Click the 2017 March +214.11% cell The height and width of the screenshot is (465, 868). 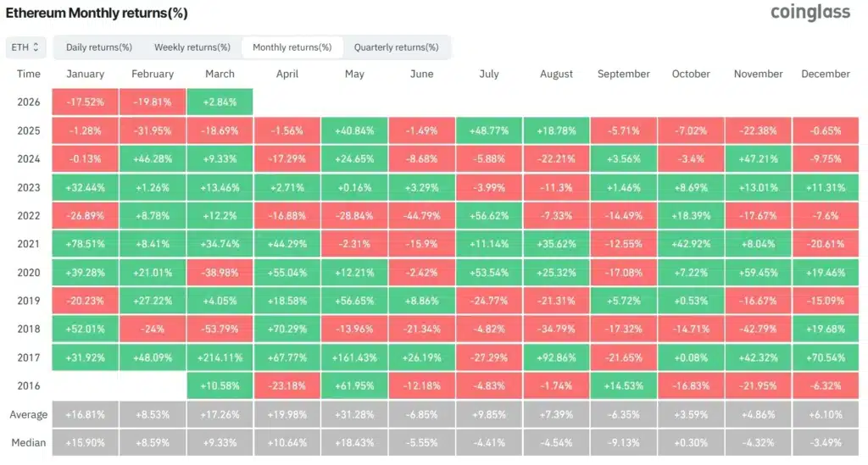point(220,358)
